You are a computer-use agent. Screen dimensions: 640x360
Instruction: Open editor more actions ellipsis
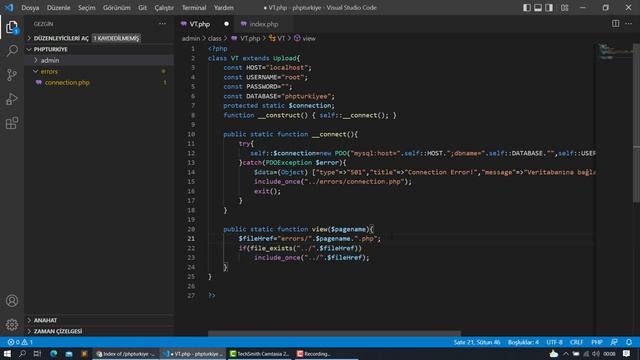point(629,24)
